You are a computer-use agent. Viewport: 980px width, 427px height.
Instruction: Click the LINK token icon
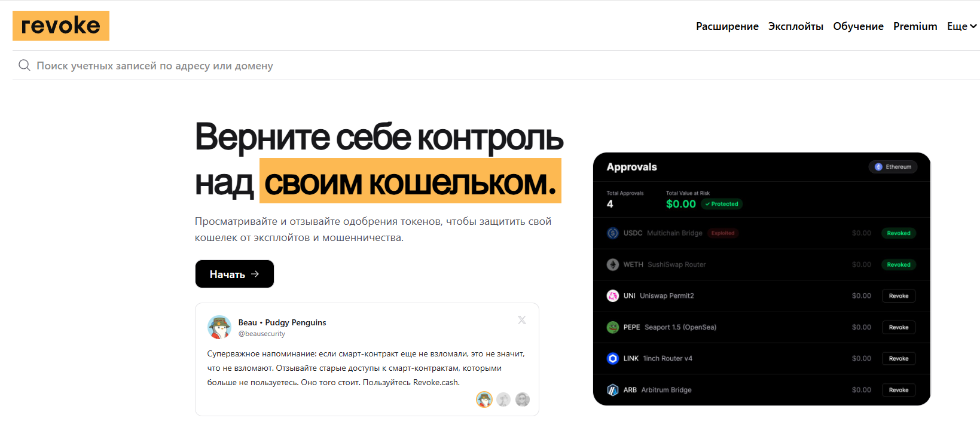pyautogui.click(x=613, y=358)
